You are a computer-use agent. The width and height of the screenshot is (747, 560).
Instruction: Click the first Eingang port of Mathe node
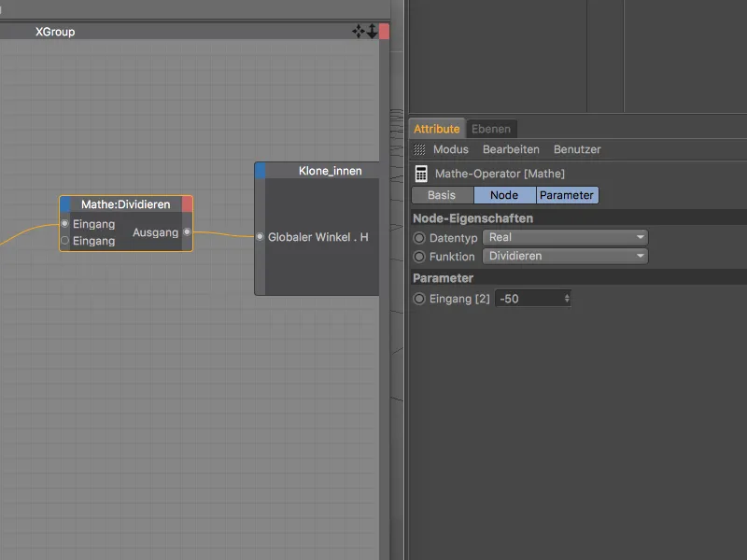[x=65, y=223]
